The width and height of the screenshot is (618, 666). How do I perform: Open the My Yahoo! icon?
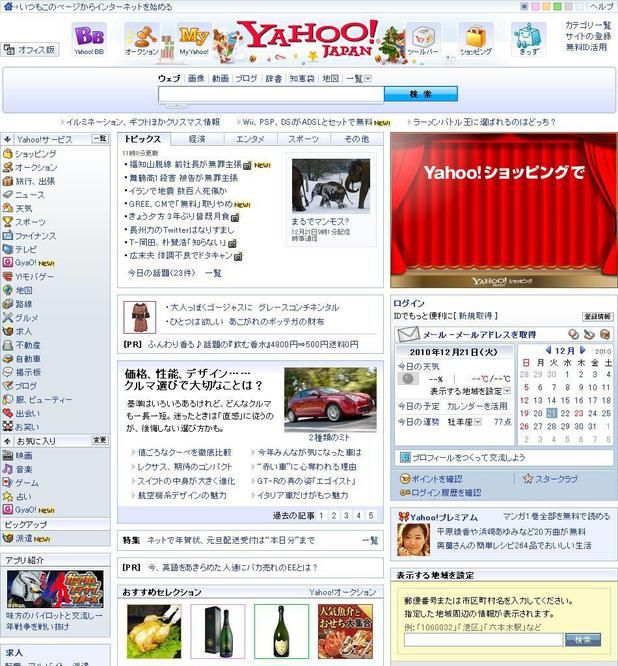194,38
